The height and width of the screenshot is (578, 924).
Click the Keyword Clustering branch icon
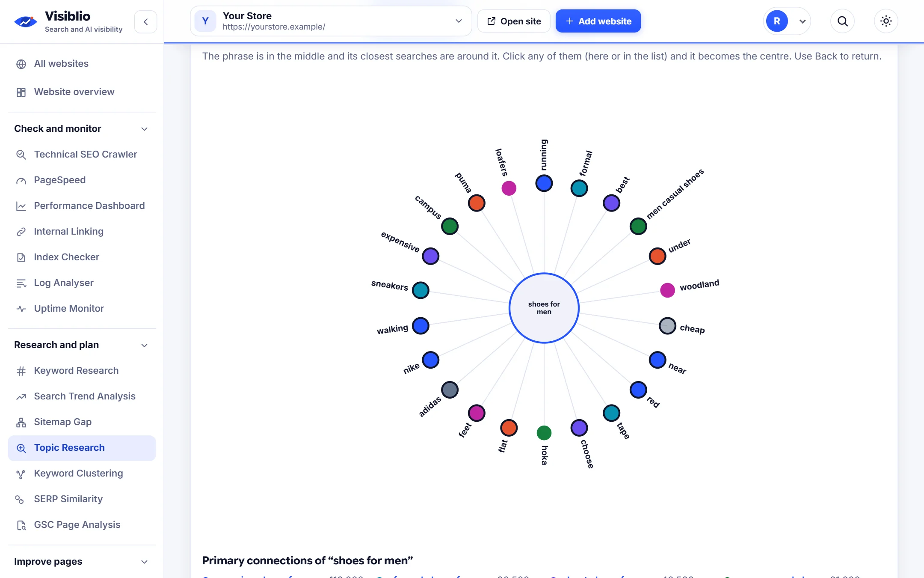pyautogui.click(x=21, y=474)
